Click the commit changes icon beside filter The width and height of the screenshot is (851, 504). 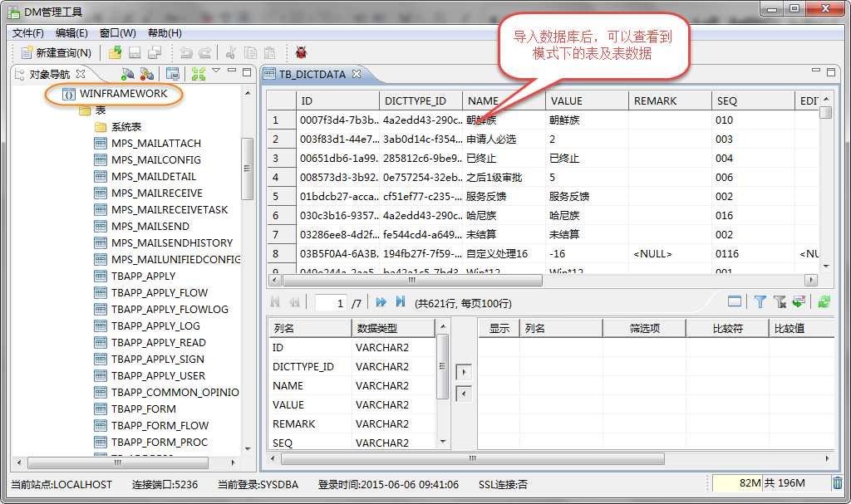pyautogui.click(x=799, y=302)
